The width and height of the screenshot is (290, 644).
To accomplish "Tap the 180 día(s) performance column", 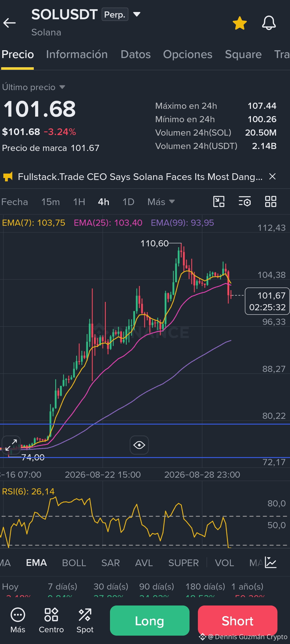I will (x=205, y=590).
